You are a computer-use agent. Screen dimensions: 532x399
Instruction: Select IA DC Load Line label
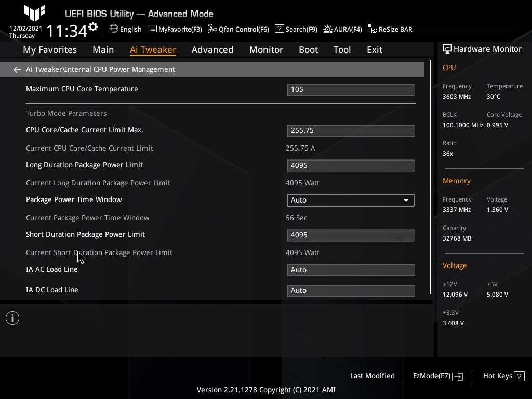52,290
